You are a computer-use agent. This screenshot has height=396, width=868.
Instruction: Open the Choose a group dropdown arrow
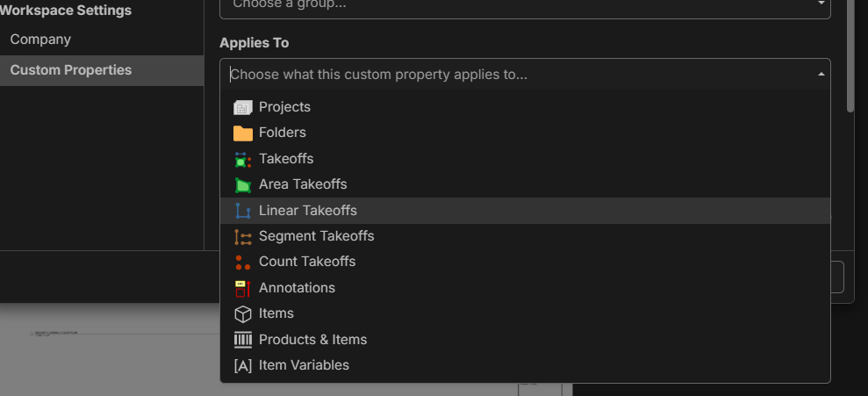[x=821, y=4]
